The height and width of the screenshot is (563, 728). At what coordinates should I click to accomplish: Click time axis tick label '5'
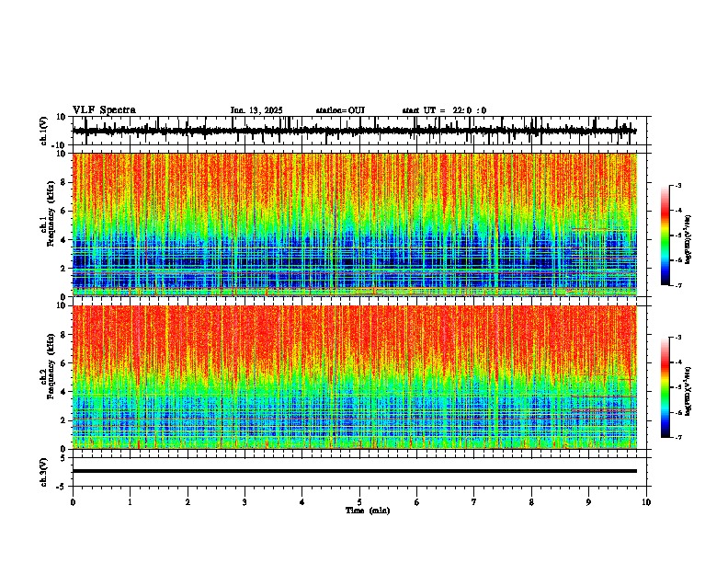[x=359, y=502]
